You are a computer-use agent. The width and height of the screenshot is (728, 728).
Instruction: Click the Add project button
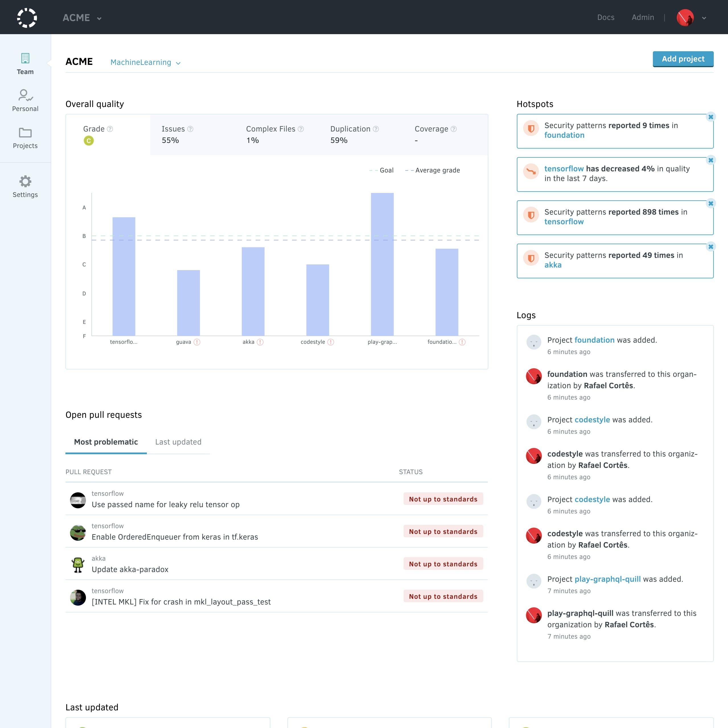[683, 59]
